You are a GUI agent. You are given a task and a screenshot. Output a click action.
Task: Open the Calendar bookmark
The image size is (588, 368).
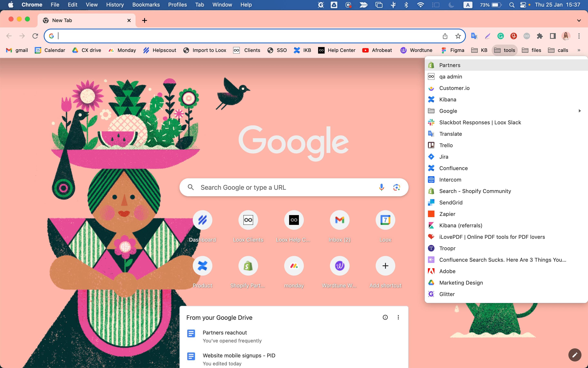click(x=50, y=50)
